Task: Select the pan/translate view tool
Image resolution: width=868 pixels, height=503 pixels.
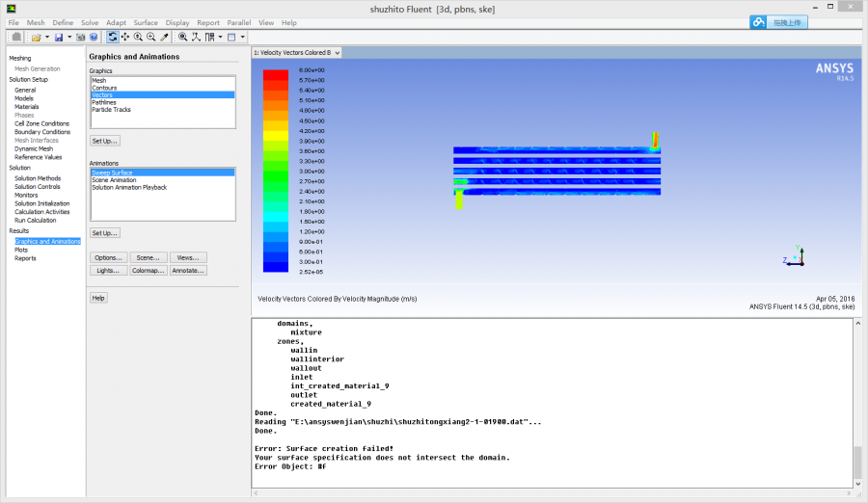Action: click(x=125, y=37)
